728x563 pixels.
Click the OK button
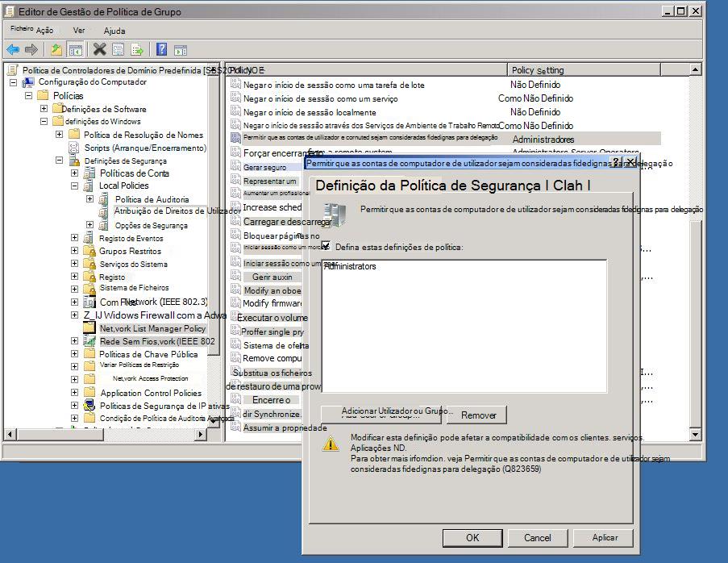click(472, 537)
